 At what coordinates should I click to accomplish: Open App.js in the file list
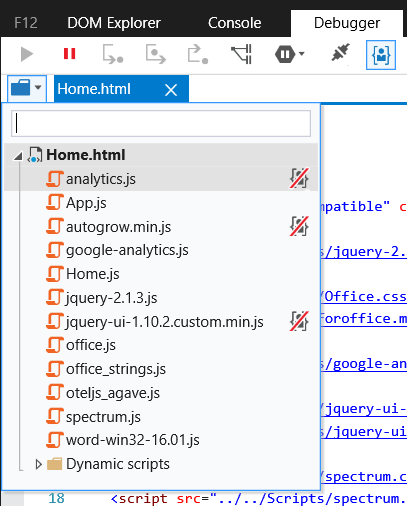pos(86,203)
